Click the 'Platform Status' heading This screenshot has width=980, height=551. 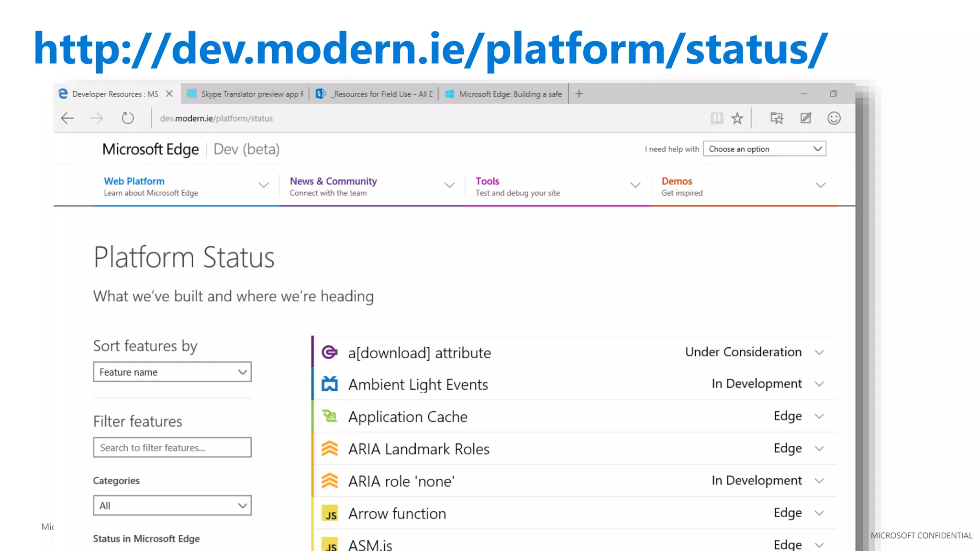(x=184, y=257)
